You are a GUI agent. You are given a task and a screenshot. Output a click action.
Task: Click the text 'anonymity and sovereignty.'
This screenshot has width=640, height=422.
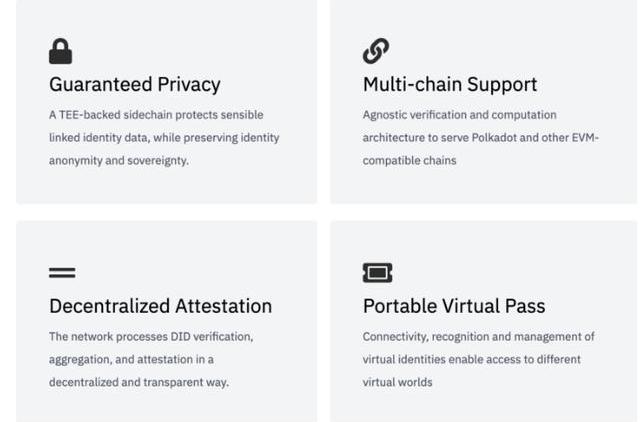pos(119,161)
